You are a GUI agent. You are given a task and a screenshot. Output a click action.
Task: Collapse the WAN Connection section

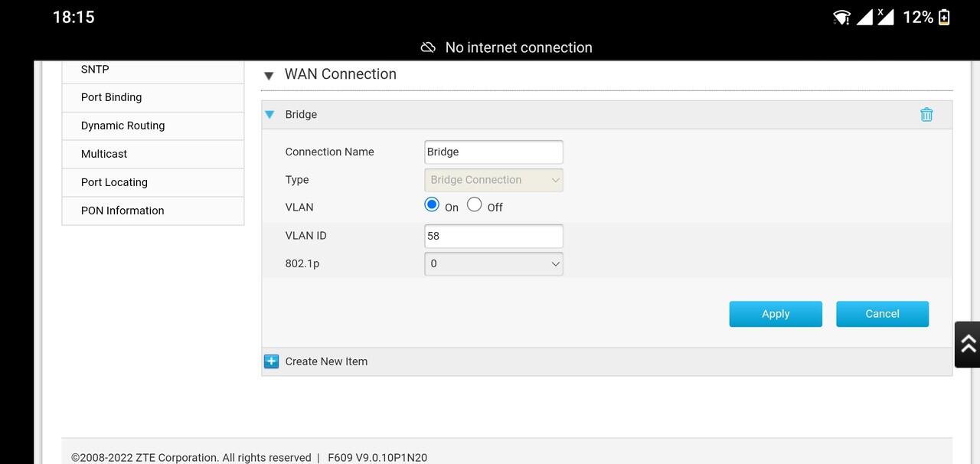tap(269, 75)
